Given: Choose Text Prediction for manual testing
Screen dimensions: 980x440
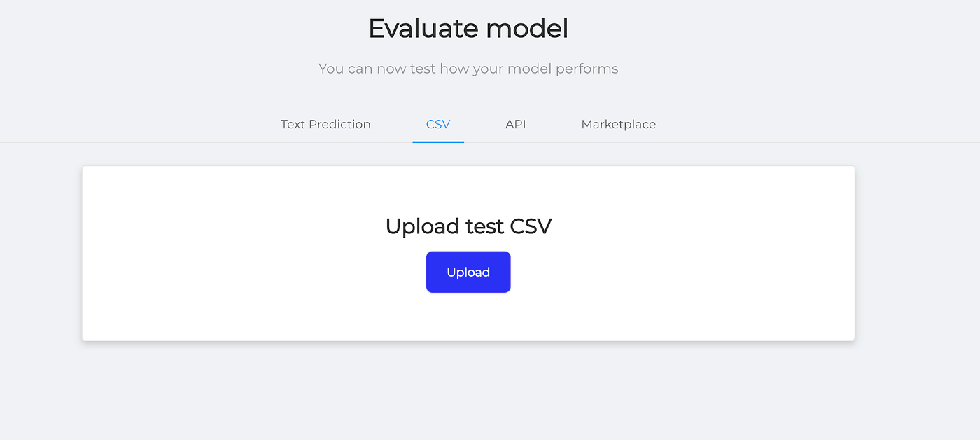Looking at the screenshot, I should click(x=325, y=124).
